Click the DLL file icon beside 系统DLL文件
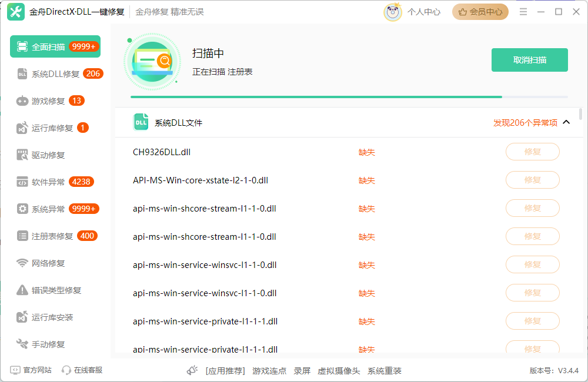The image size is (588, 382). pyautogui.click(x=141, y=122)
